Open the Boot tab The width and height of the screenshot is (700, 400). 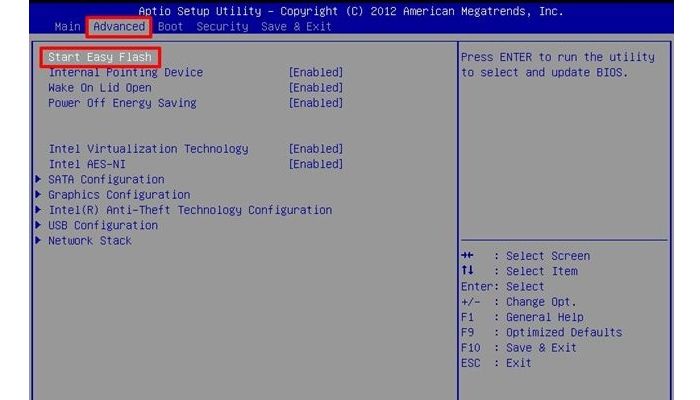click(170, 26)
